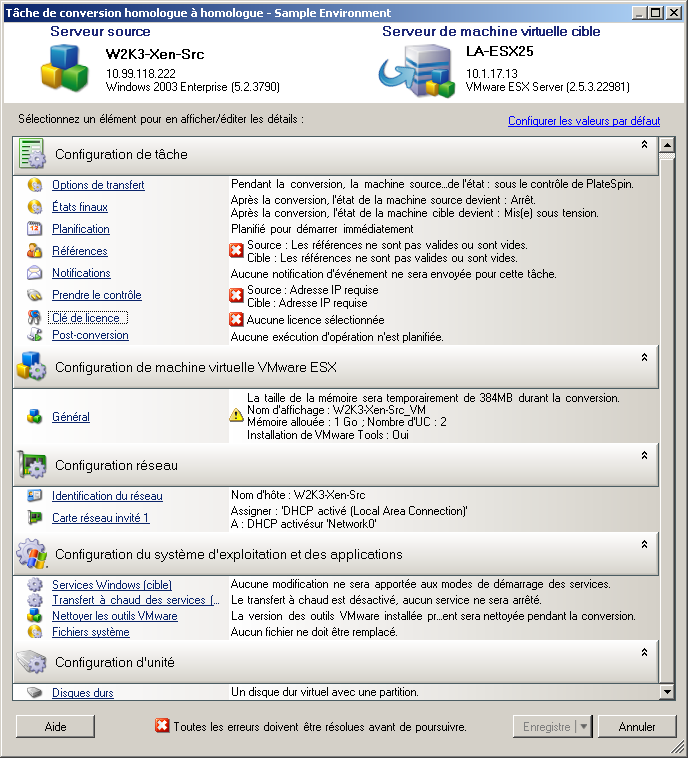Click the scrollbar down arrow
The height and width of the screenshot is (758, 688).
click(667, 692)
